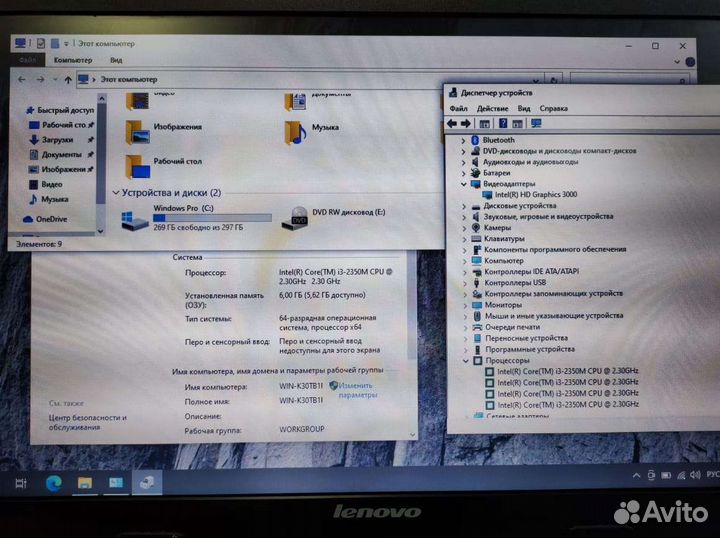720x538 pixels.
Task: Click Explorer up-folder arrow
Action: pos(68,80)
